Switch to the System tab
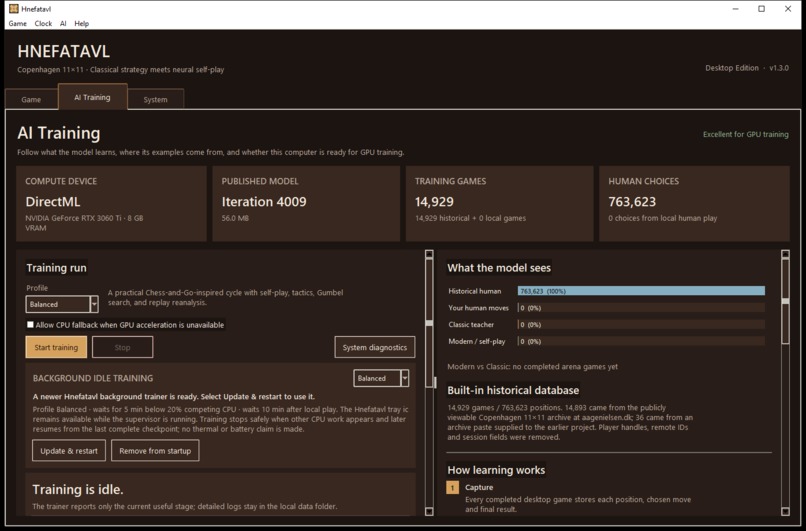 (x=155, y=99)
